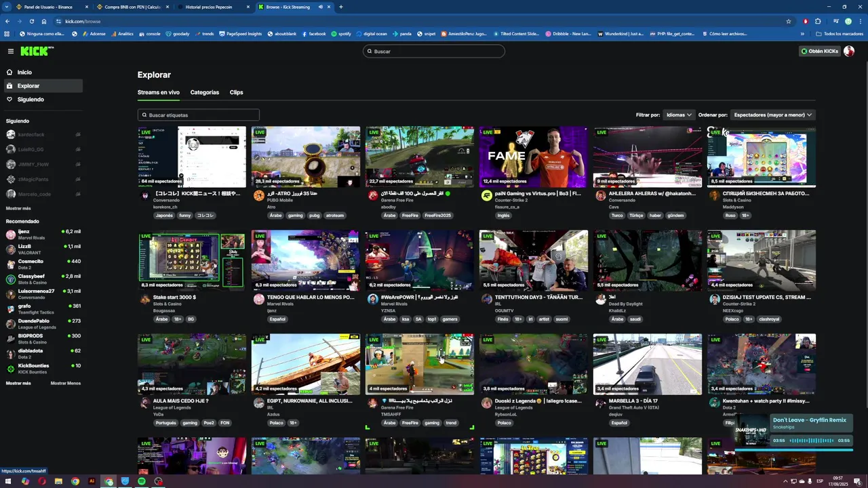The height and width of the screenshot is (488, 868).
Task: Open the hamburger menu beside the KICK logo
Action: point(10,52)
